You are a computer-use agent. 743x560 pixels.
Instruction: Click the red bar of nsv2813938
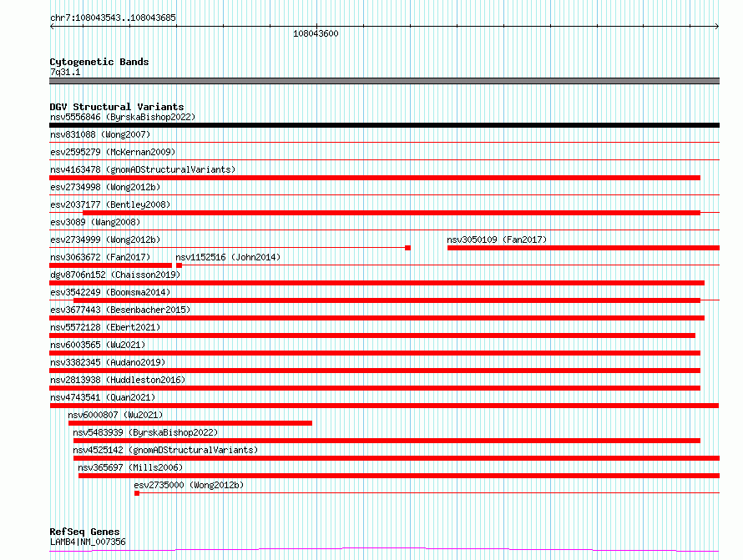click(375, 388)
